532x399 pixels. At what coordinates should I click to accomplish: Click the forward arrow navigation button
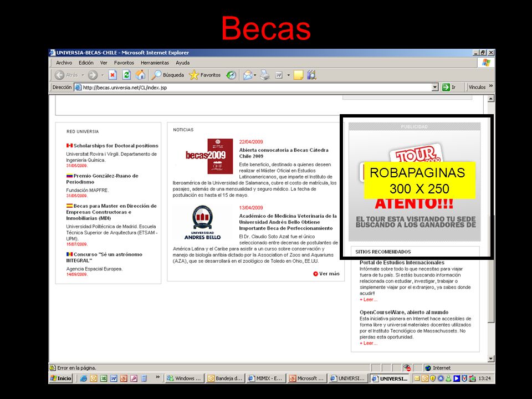[x=93, y=75]
